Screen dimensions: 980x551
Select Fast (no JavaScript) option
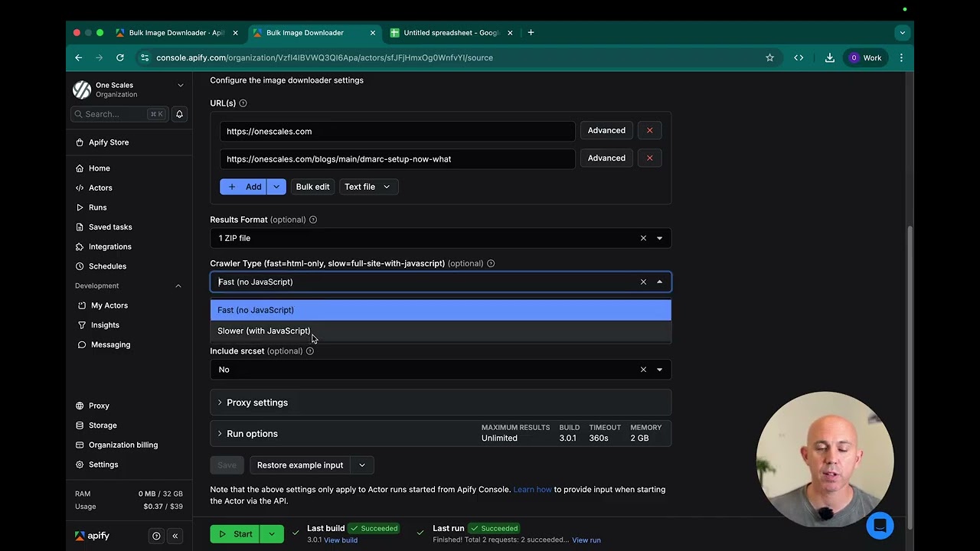[440, 310]
